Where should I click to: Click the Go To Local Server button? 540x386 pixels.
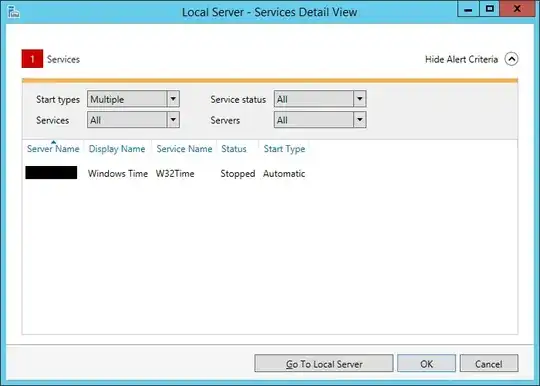pos(324,364)
